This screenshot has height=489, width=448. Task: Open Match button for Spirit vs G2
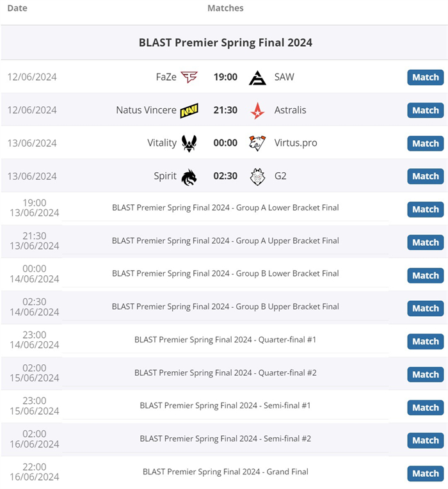pos(425,177)
